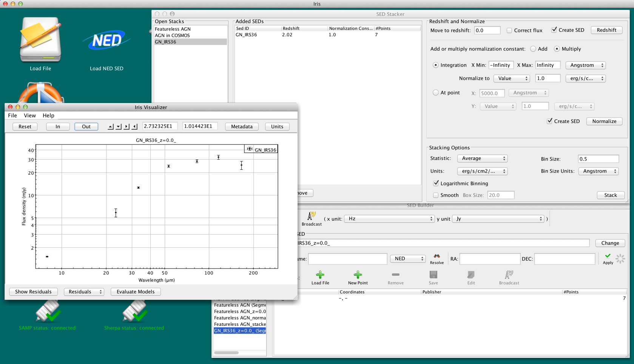The width and height of the screenshot is (634, 364).
Task: Click Evaluate Models button
Action: tap(136, 292)
